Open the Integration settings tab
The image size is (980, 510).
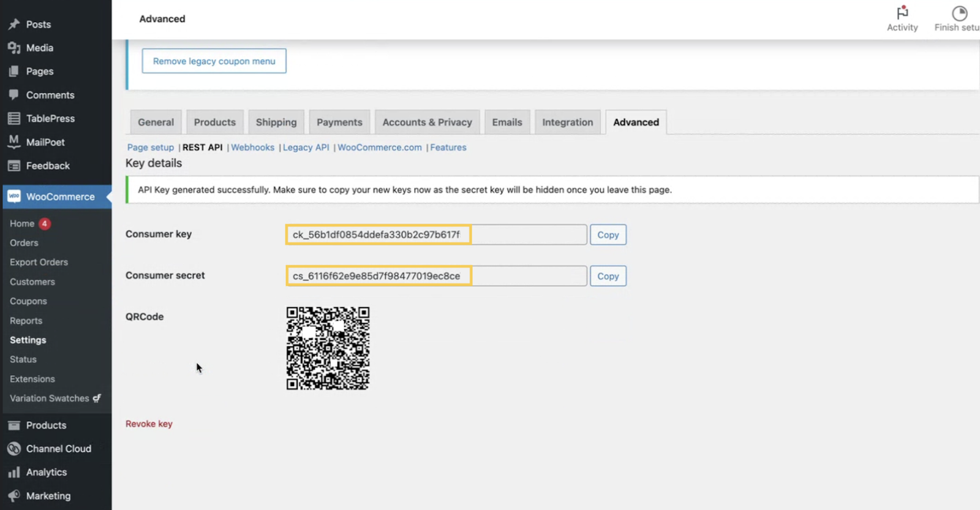568,122
